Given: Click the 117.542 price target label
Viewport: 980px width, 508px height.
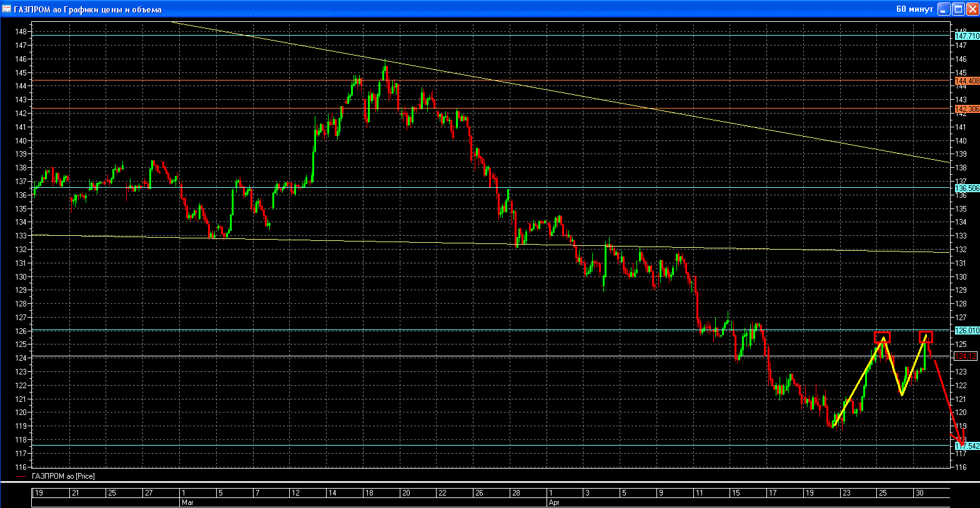Looking at the screenshot, I should [x=967, y=446].
